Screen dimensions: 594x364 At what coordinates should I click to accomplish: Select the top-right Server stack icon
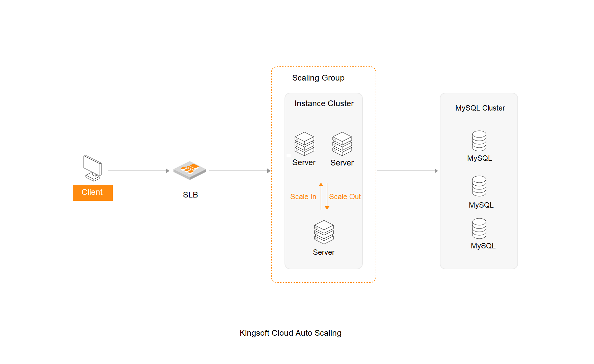(342, 144)
